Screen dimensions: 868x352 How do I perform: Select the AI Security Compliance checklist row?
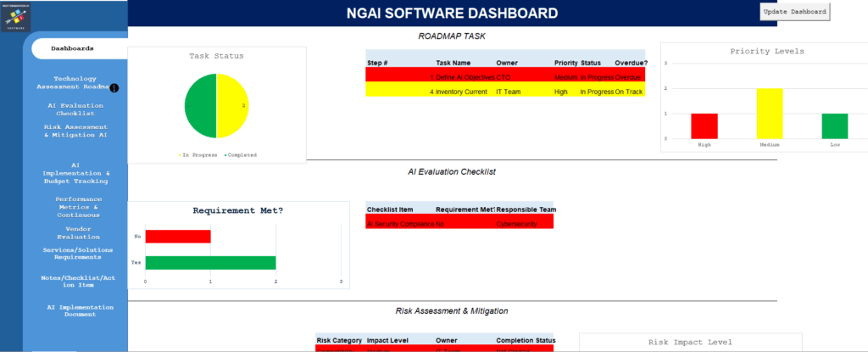click(x=459, y=223)
